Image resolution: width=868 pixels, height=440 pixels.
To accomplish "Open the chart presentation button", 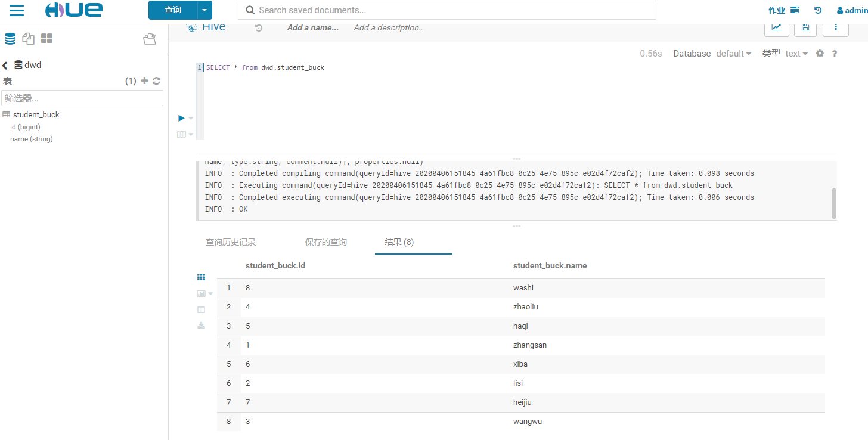I will [776, 27].
